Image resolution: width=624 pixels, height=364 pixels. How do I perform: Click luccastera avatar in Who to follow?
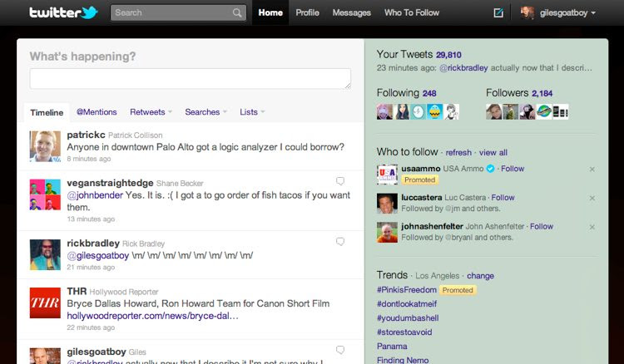[387, 204]
